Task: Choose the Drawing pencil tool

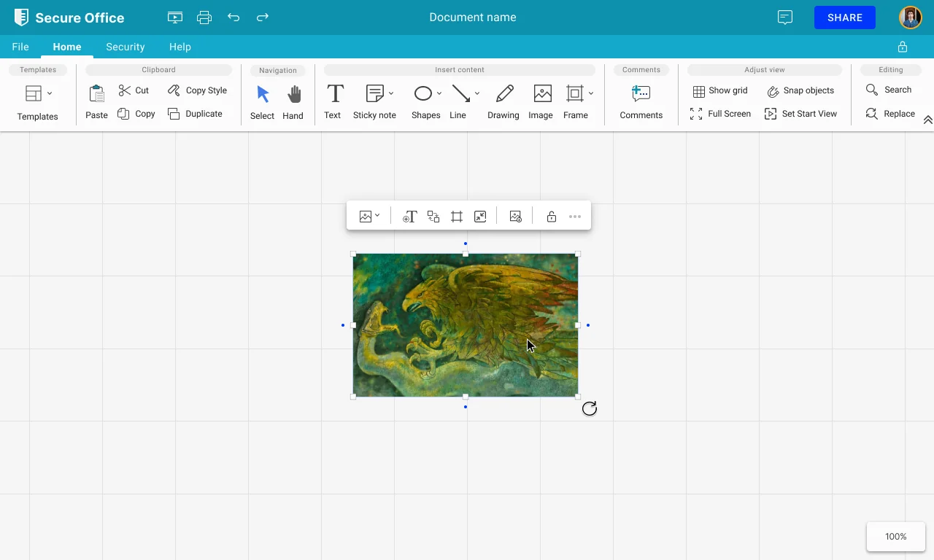Action: point(503,102)
